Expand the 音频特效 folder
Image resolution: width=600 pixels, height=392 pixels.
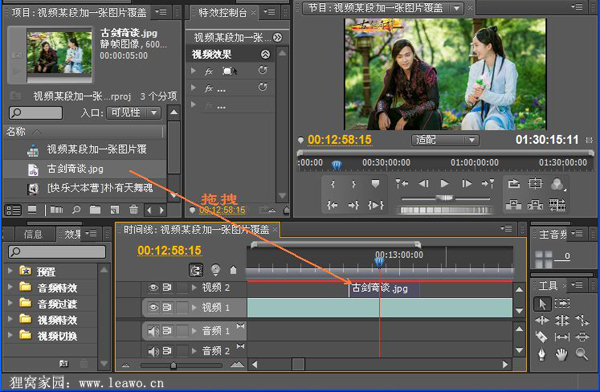coord(10,287)
